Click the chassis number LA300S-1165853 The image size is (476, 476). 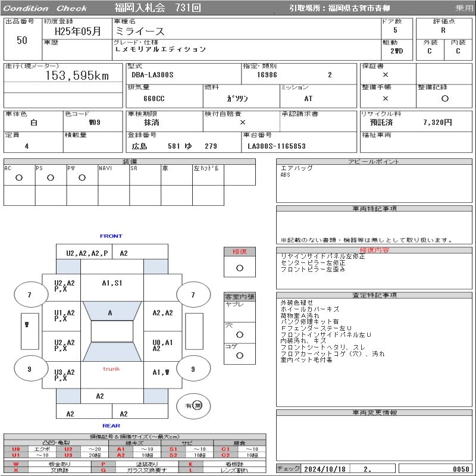[x=276, y=146]
